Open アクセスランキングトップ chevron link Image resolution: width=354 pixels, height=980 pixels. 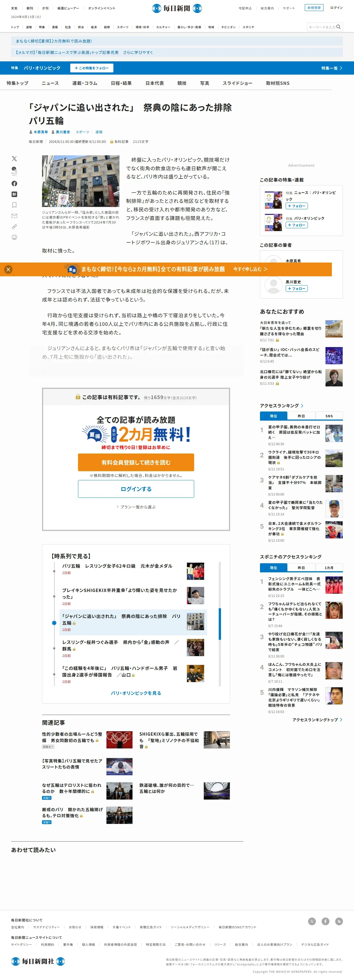(317, 720)
